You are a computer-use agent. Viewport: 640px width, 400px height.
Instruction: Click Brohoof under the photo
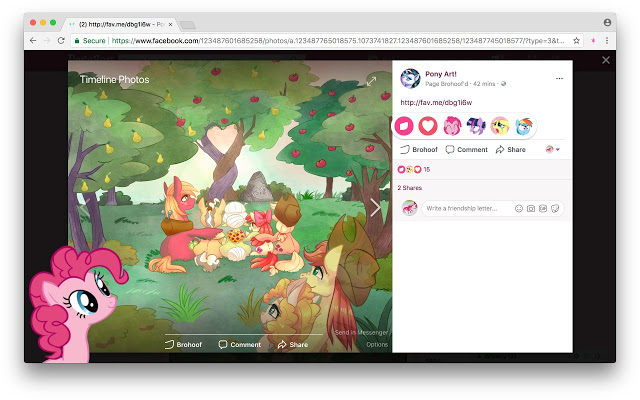[x=183, y=344]
